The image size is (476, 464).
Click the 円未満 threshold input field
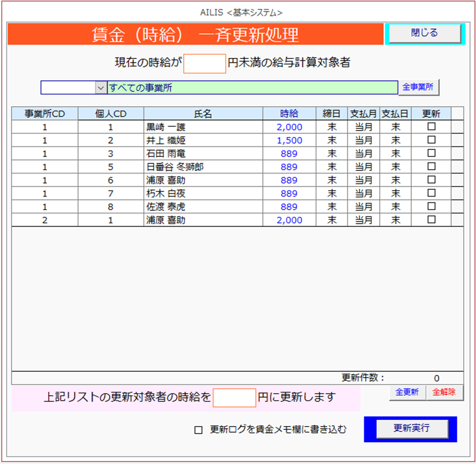(x=204, y=64)
